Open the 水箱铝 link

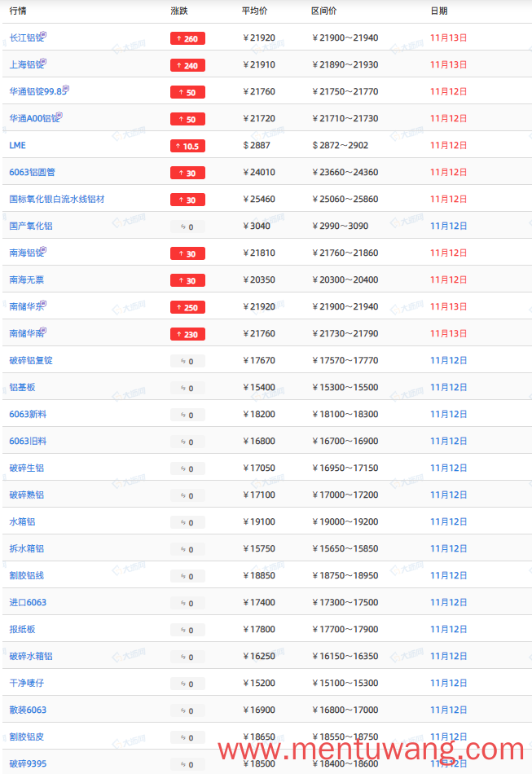pyautogui.click(x=22, y=521)
